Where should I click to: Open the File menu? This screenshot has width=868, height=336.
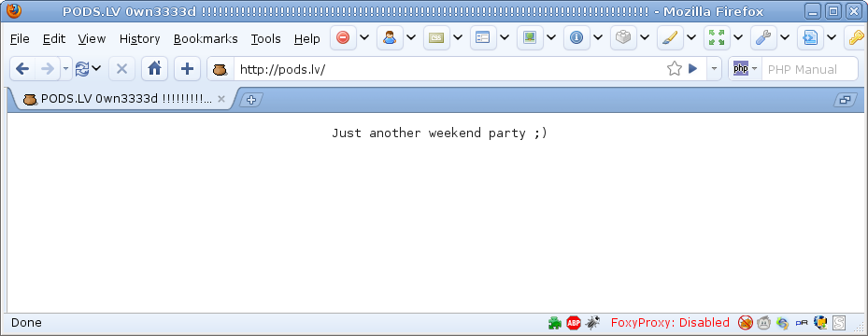[x=20, y=38]
